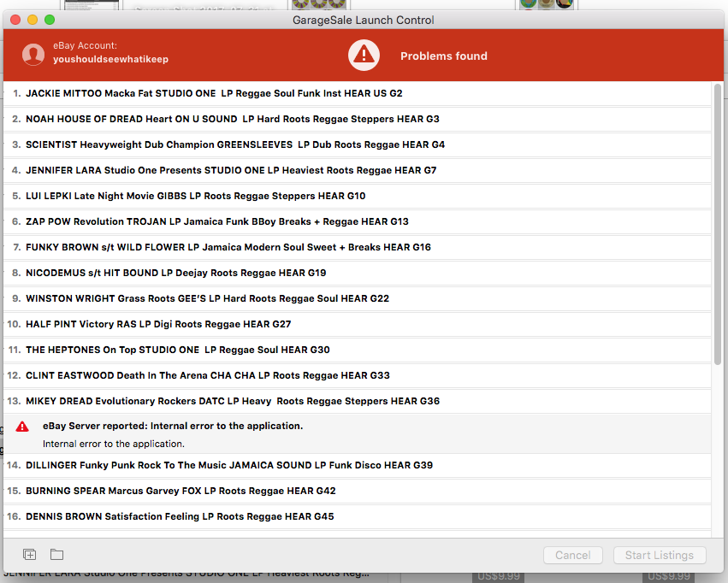Select listing WINSTON WRIGHT Grass Roots
728x583 pixels.
coord(358,298)
